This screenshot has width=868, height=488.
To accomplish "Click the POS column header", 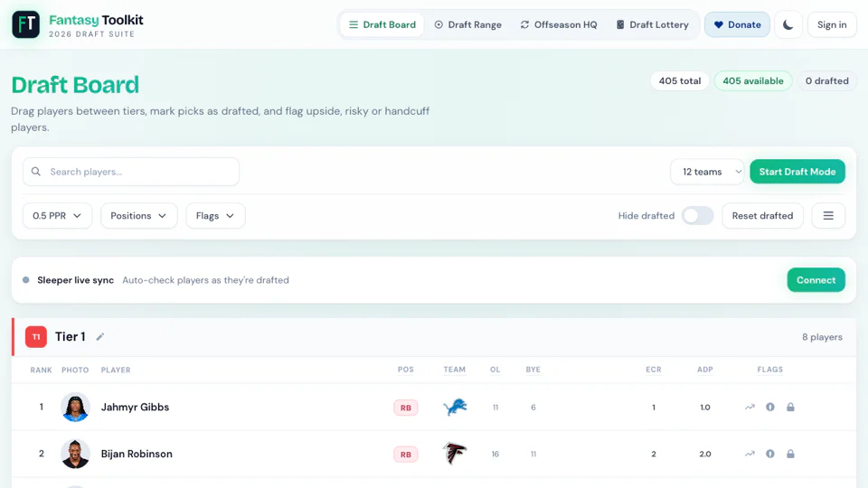I will click(406, 370).
